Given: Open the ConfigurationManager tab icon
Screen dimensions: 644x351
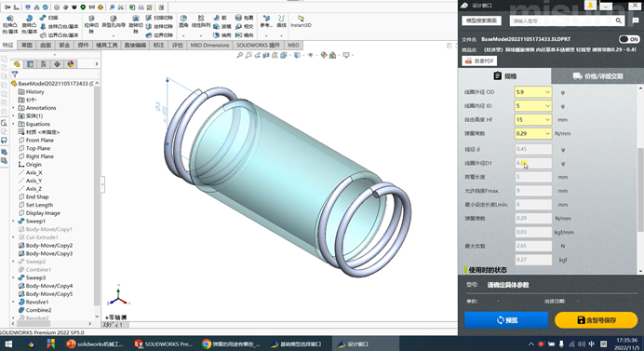Looking at the screenshot, I should (44, 64).
